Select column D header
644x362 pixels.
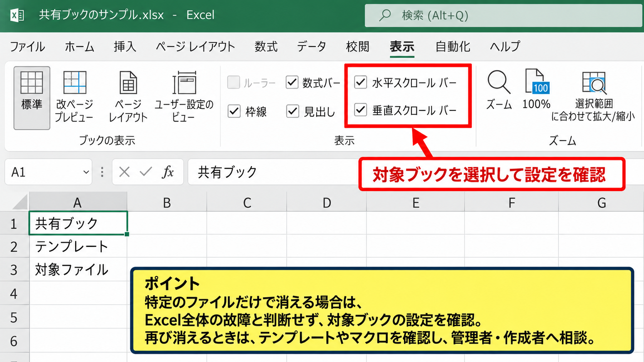click(327, 202)
